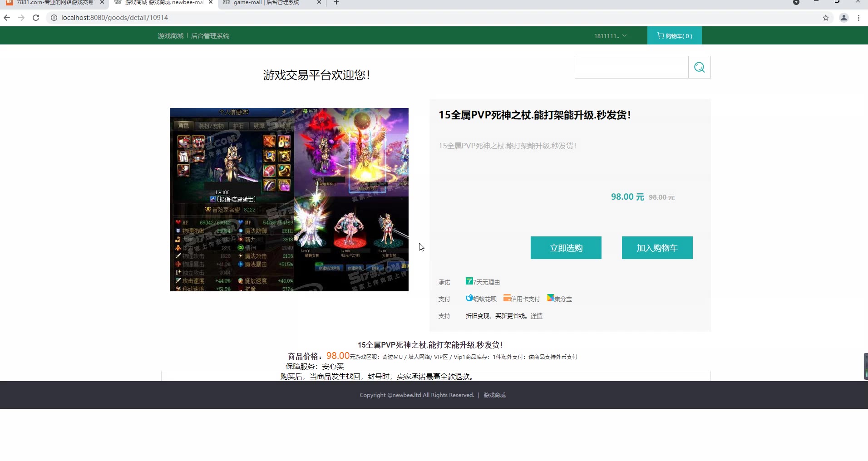Open a new browser tab
This screenshot has height=461, width=868.
coord(336,2)
